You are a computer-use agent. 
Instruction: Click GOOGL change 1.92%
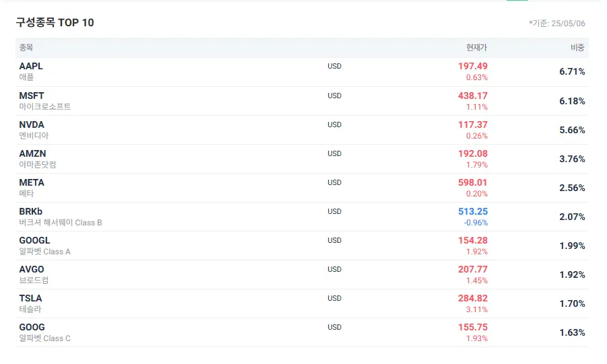click(477, 252)
